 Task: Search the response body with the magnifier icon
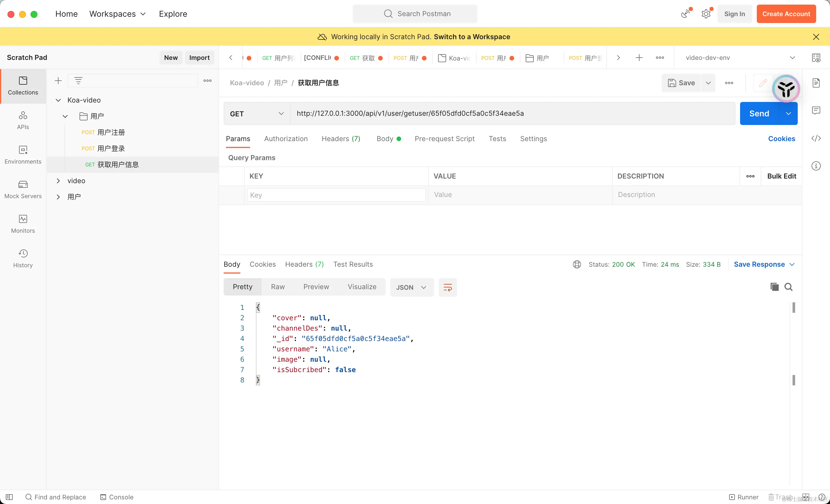click(788, 287)
